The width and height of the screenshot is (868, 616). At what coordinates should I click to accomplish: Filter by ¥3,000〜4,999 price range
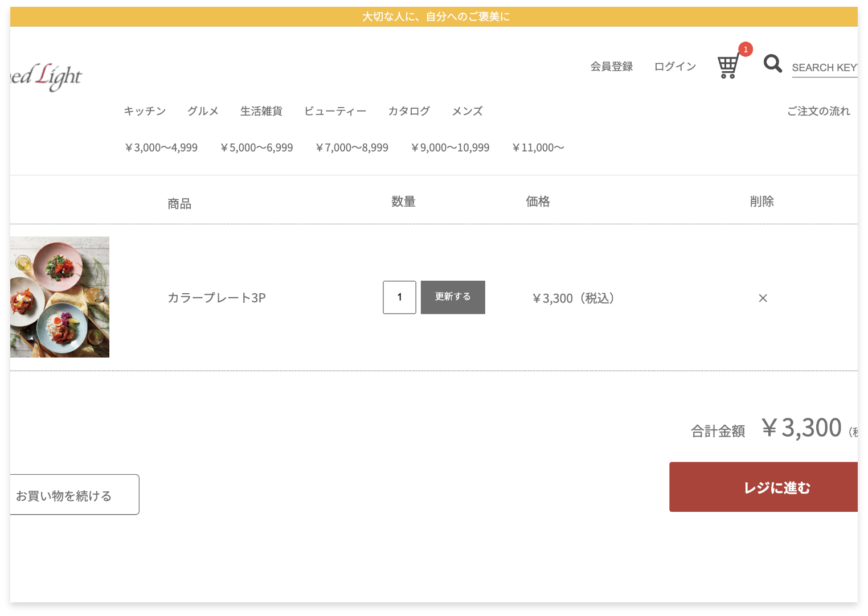[161, 148]
